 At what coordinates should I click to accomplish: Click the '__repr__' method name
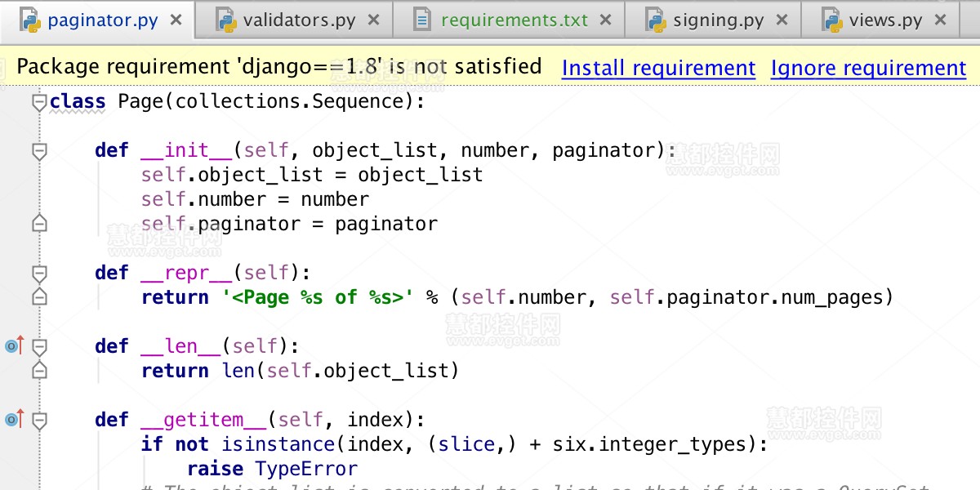[186, 273]
